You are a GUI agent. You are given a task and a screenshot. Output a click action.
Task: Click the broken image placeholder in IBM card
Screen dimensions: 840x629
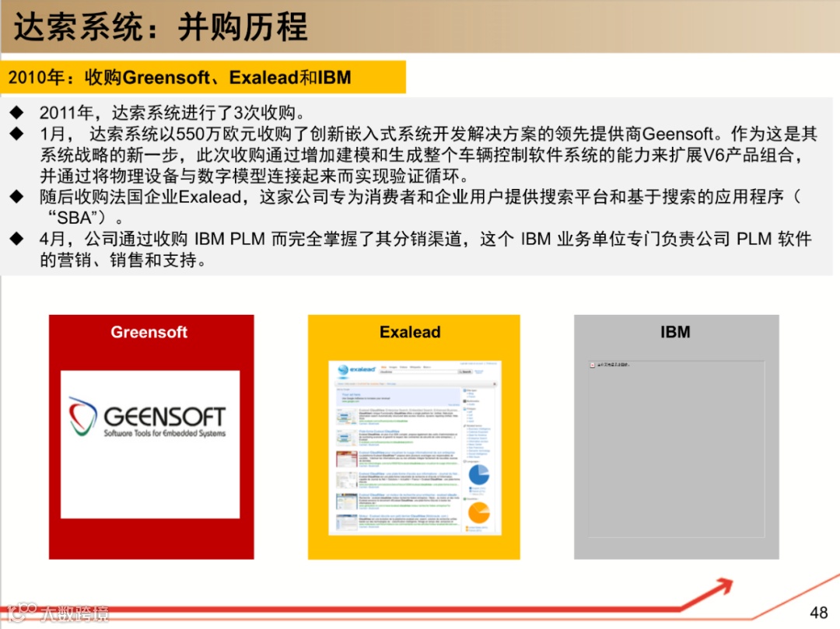(x=676, y=449)
